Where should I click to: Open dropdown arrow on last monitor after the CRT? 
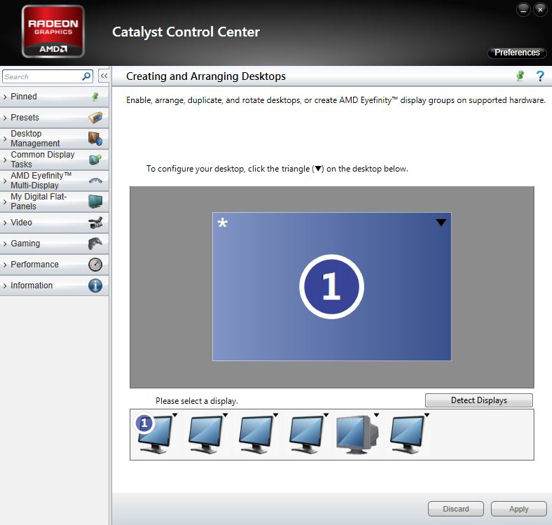(x=427, y=415)
